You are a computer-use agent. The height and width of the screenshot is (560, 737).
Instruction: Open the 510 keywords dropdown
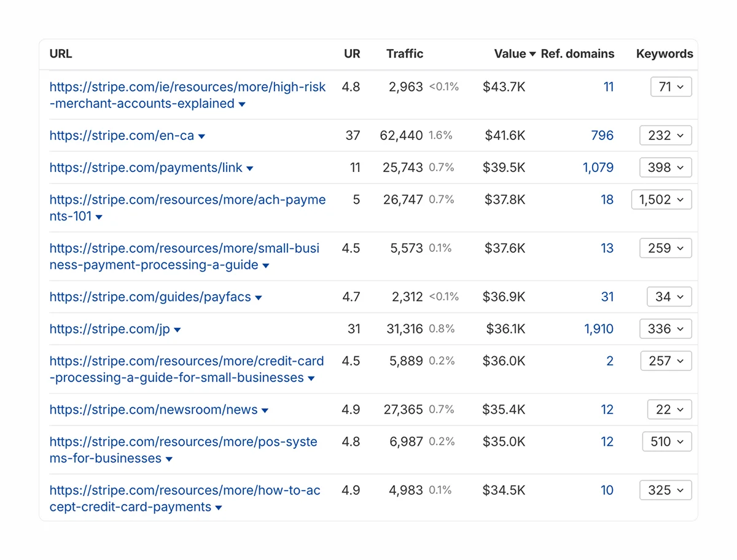666,441
